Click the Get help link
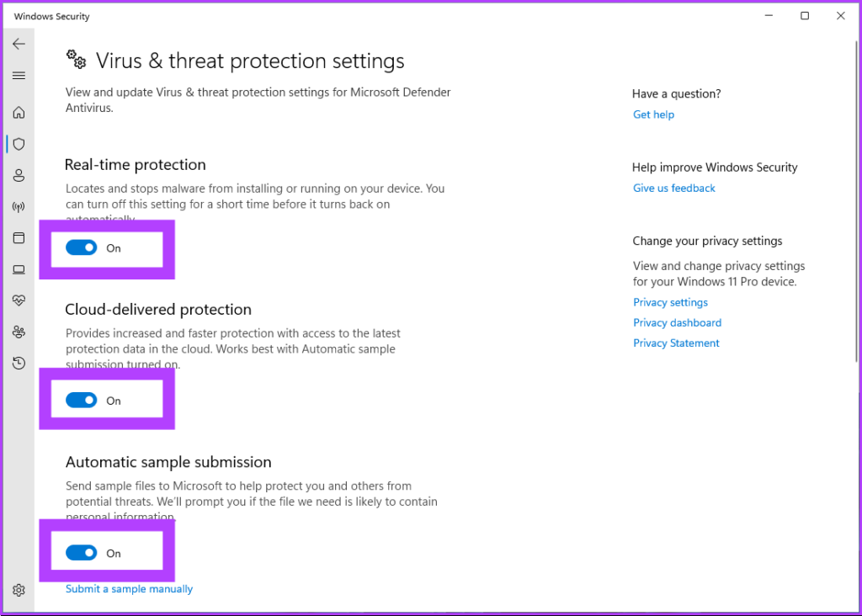 653,114
